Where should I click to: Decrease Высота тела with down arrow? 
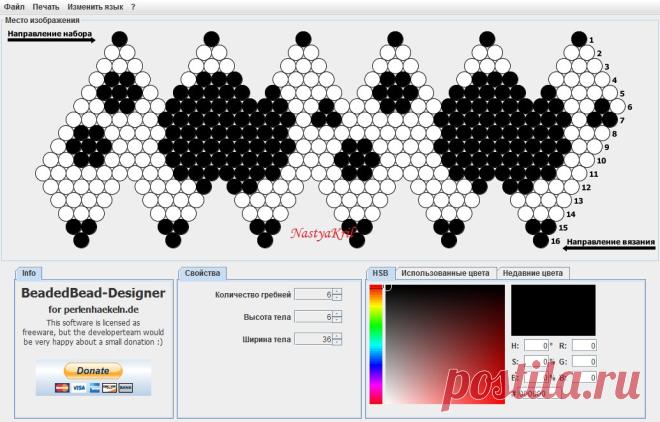[x=337, y=319]
